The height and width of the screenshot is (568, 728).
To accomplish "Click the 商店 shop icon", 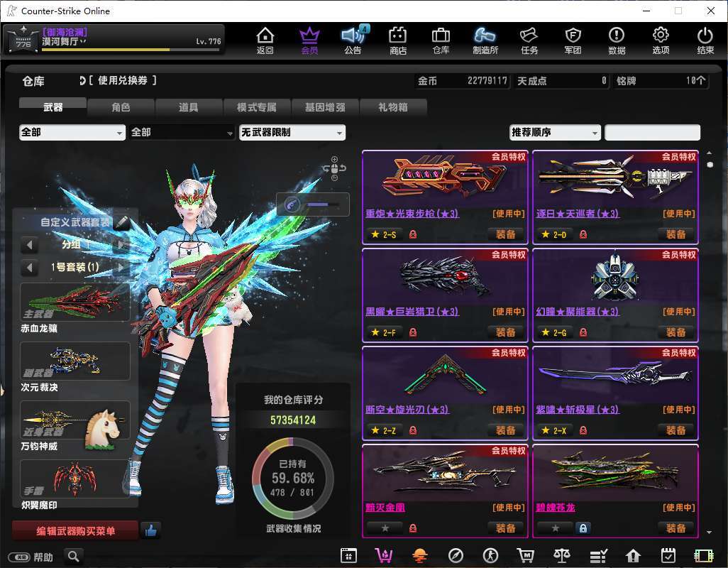I will tap(398, 40).
